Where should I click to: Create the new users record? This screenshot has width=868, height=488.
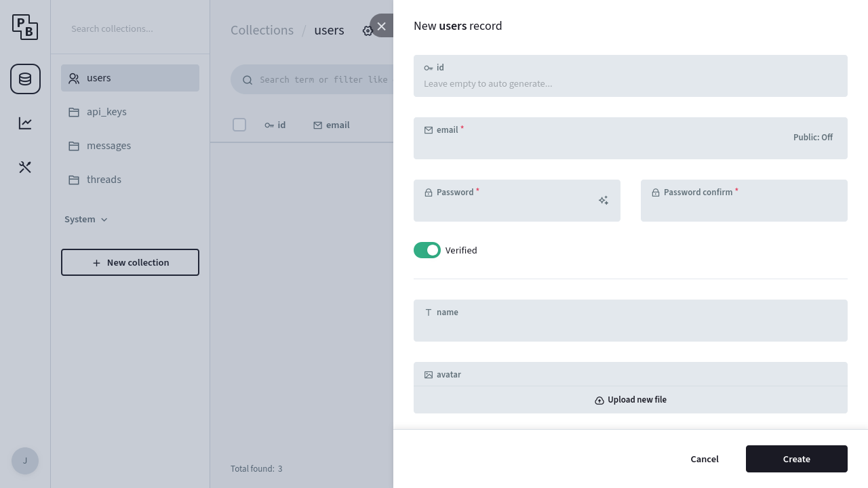796,459
